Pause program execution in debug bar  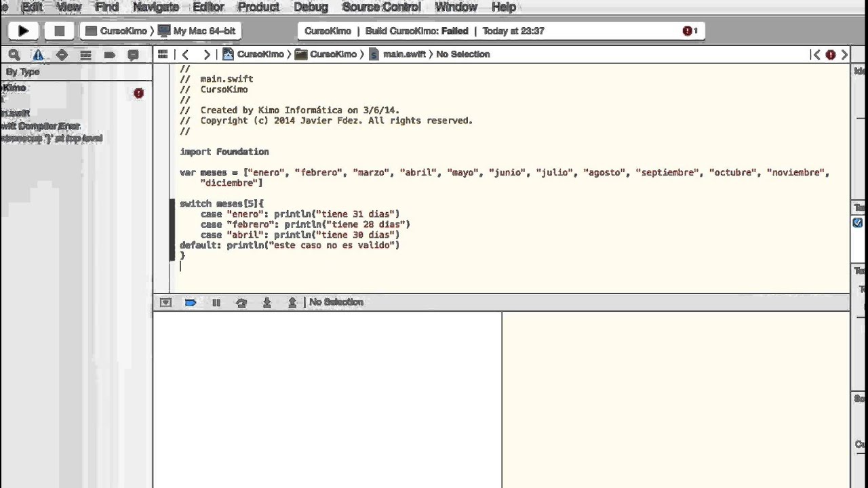coord(216,302)
